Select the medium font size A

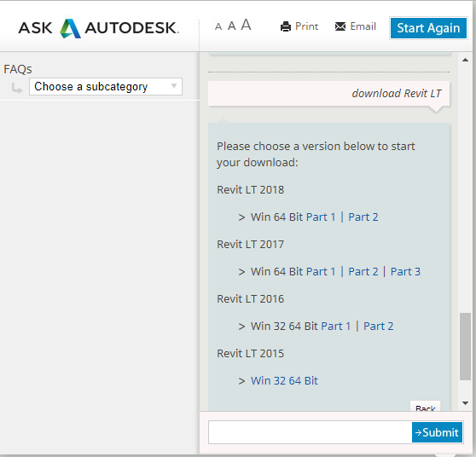tap(232, 26)
